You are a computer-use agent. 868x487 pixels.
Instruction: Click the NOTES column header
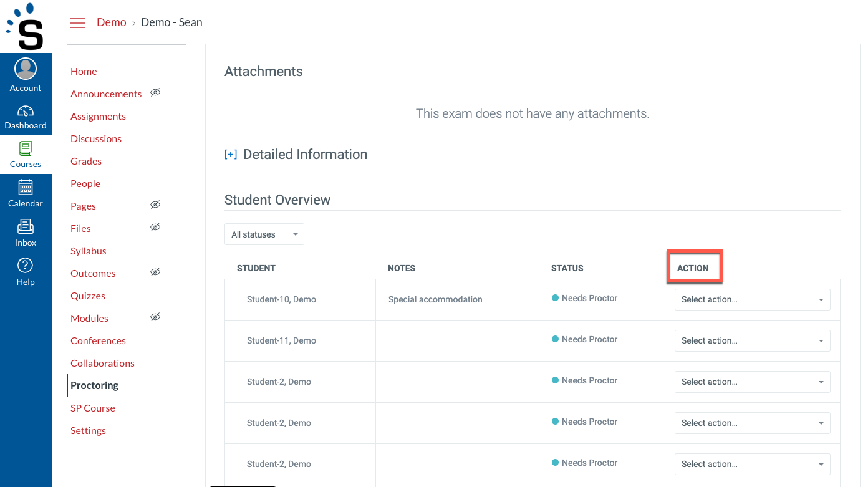pyautogui.click(x=402, y=268)
